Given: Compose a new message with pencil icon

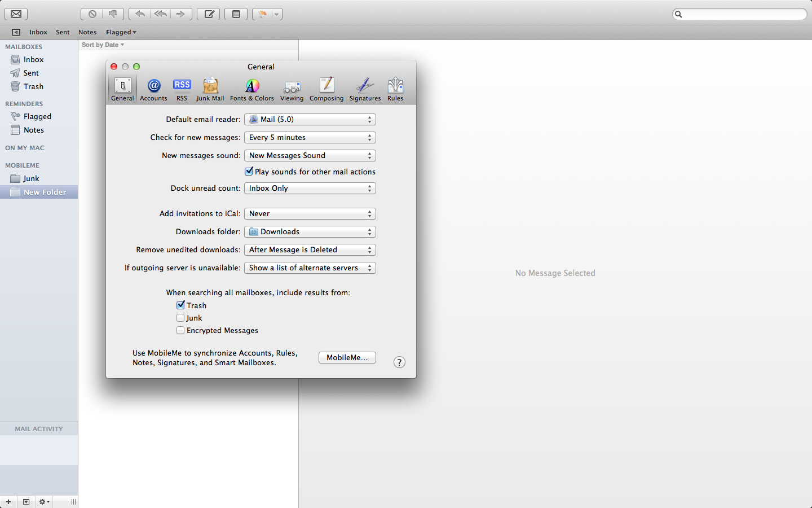Looking at the screenshot, I should 209,14.
